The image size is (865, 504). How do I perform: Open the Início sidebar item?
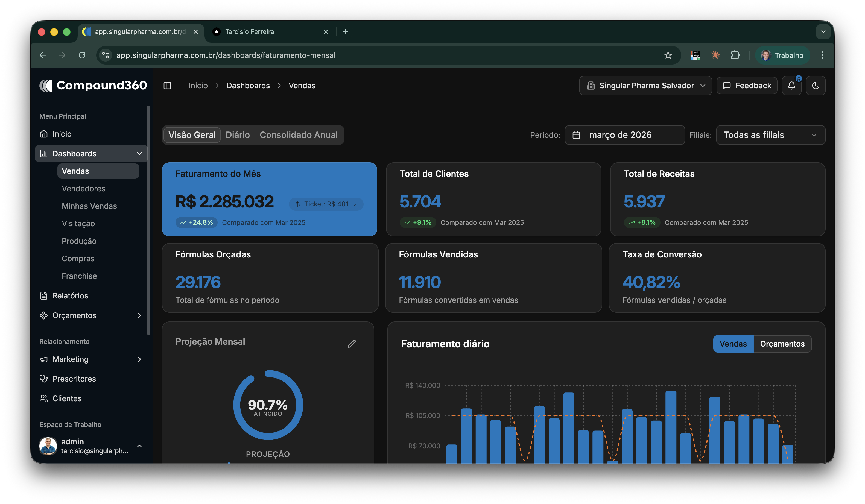62,134
